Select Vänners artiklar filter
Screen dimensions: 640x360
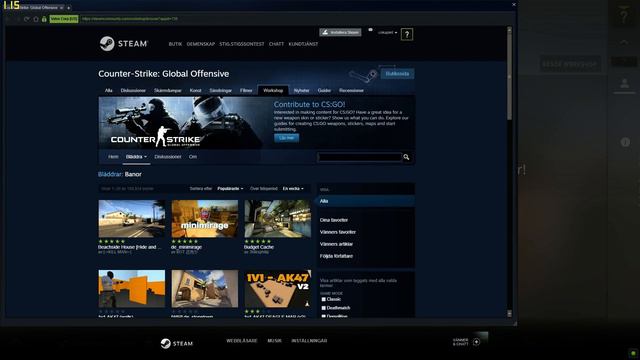click(336, 244)
